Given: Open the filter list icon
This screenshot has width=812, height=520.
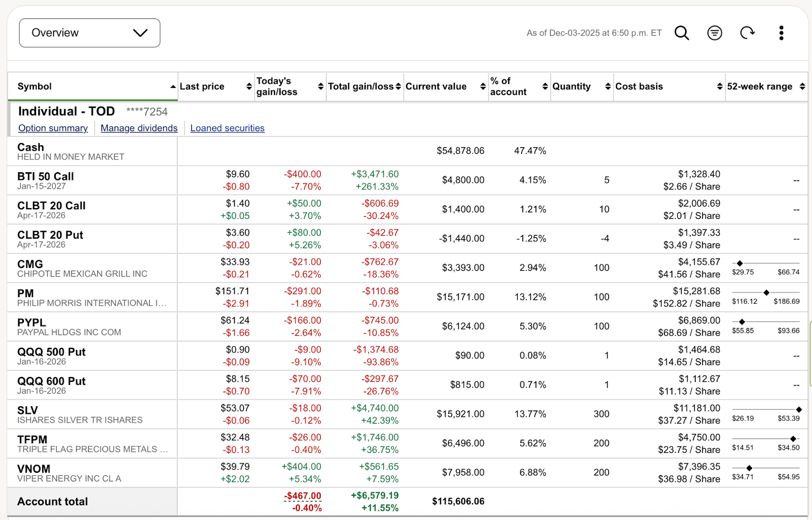Looking at the screenshot, I should point(715,33).
